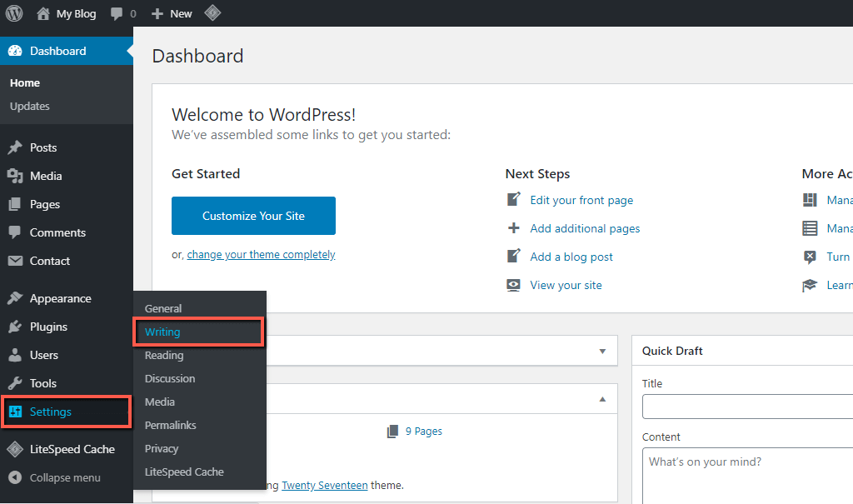Click the LiteSpeed icon in the admin bar

tap(212, 12)
